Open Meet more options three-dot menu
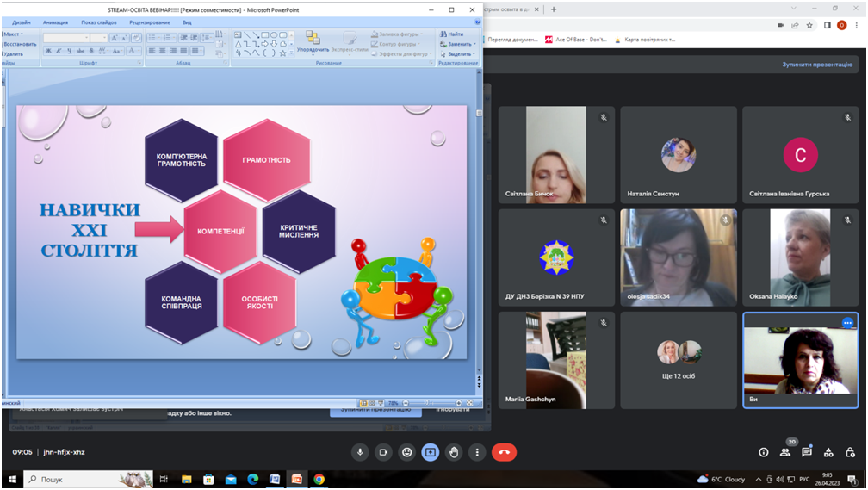This screenshot has height=490, width=868. (477, 452)
